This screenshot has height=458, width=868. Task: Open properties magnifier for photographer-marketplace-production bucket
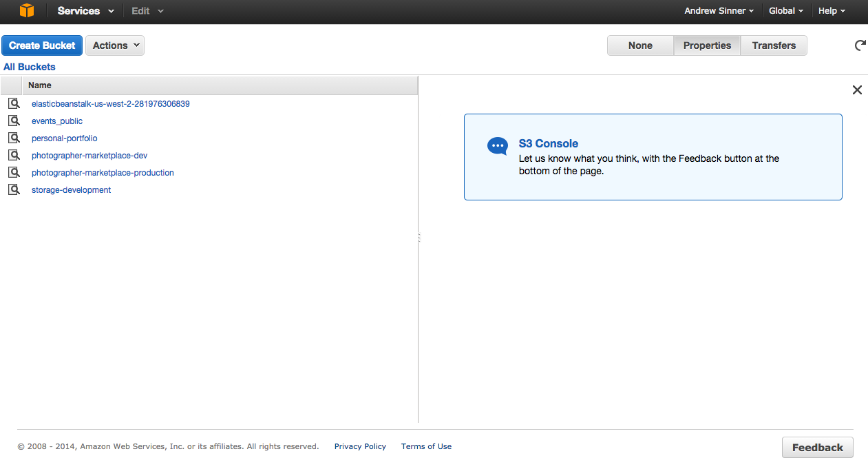pyautogui.click(x=14, y=173)
